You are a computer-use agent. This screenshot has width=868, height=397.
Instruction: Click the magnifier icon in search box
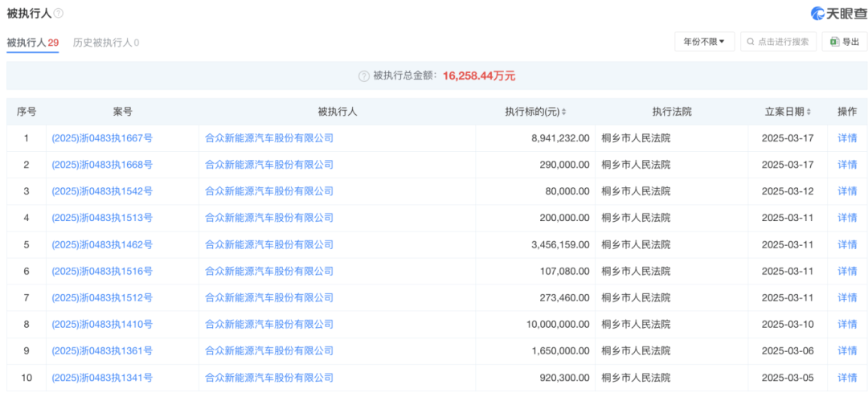(751, 42)
